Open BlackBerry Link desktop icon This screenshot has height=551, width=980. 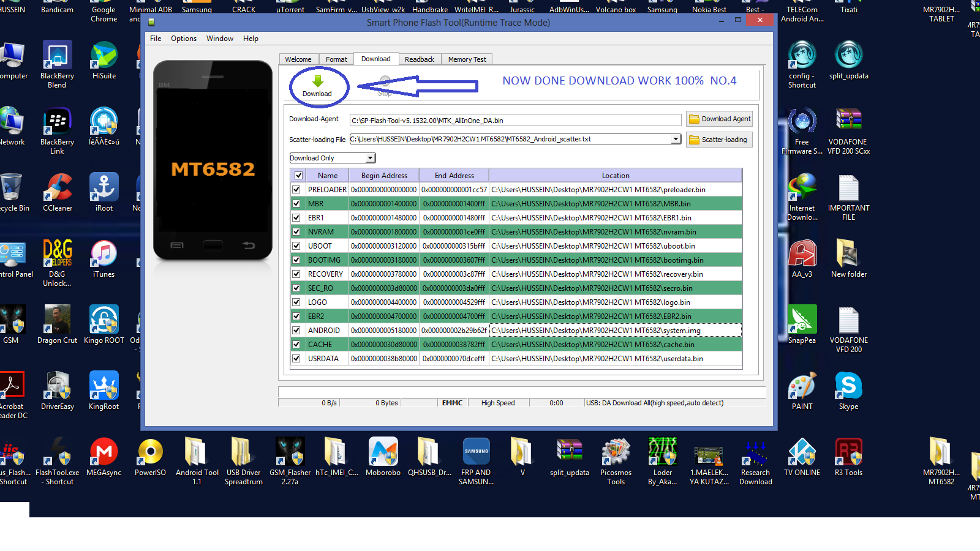[x=57, y=130]
